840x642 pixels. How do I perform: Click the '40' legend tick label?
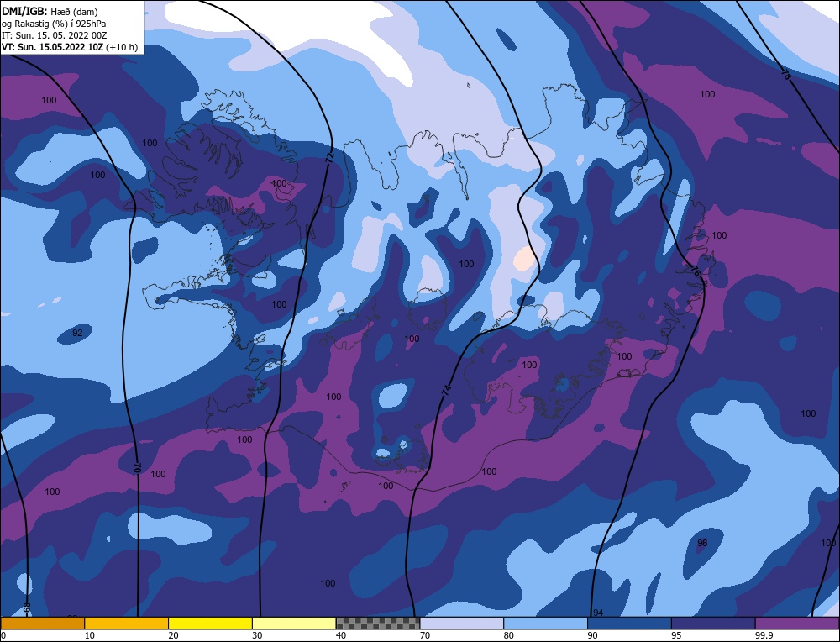coord(341,635)
